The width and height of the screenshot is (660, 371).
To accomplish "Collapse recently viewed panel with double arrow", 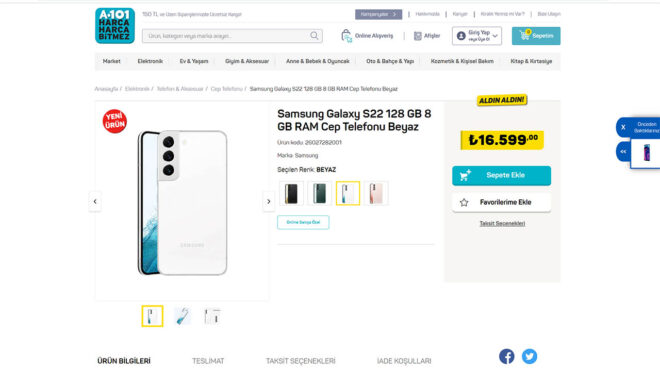I will [x=623, y=152].
